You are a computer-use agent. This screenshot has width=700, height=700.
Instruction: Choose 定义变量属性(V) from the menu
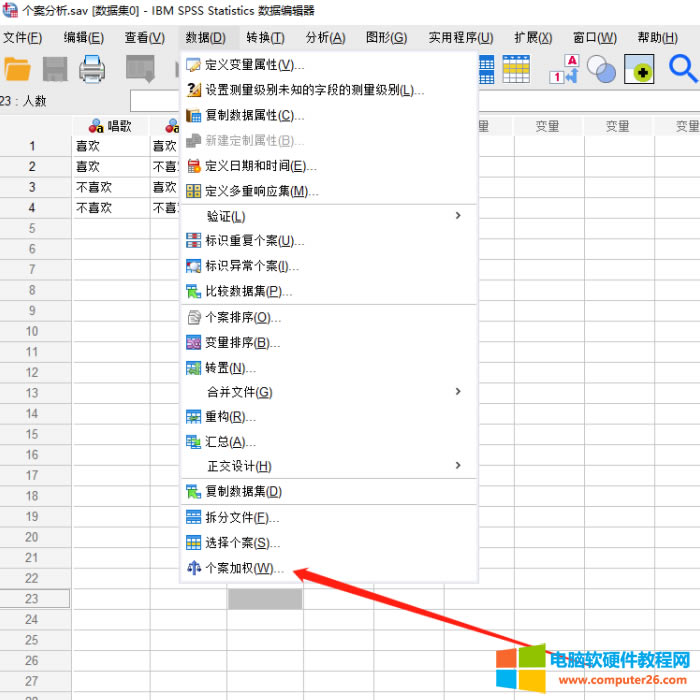[x=329, y=65]
